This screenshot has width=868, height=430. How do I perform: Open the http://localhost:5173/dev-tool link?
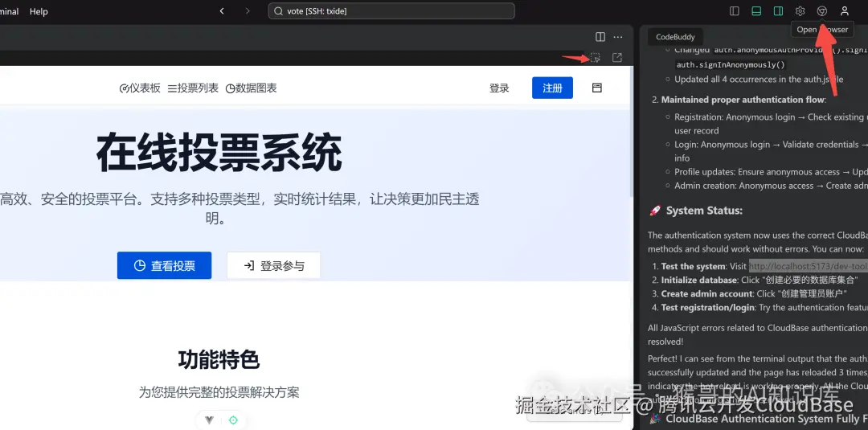pos(809,266)
